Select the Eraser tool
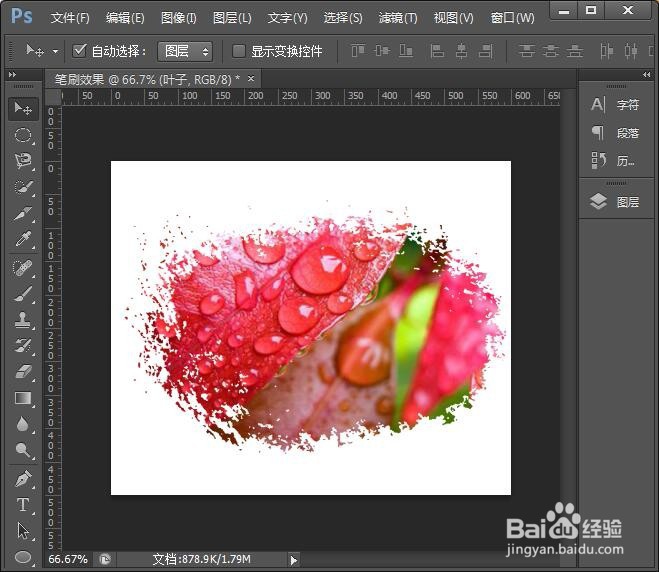Screen dimensions: 659x572 (x=23, y=372)
